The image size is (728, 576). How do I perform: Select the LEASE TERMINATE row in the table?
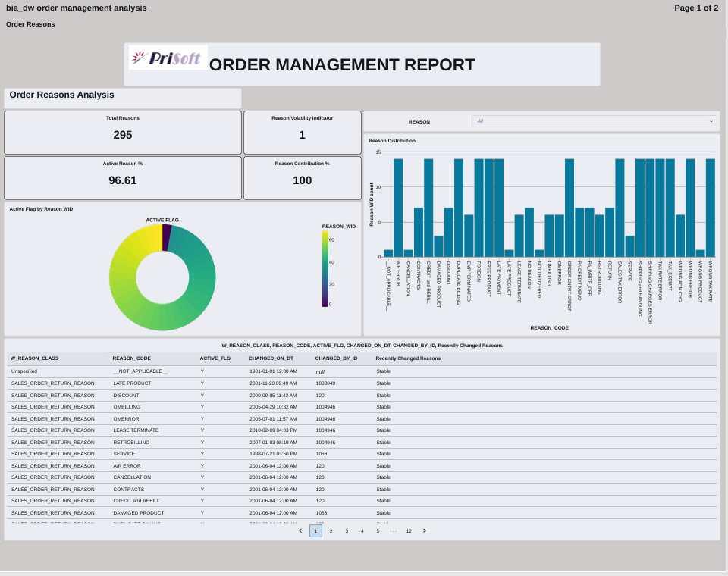pos(136,430)
